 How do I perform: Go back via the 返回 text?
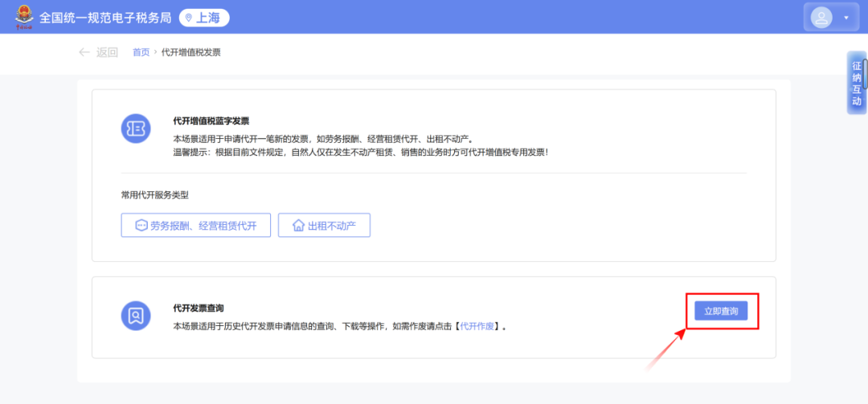pos(108,52)
